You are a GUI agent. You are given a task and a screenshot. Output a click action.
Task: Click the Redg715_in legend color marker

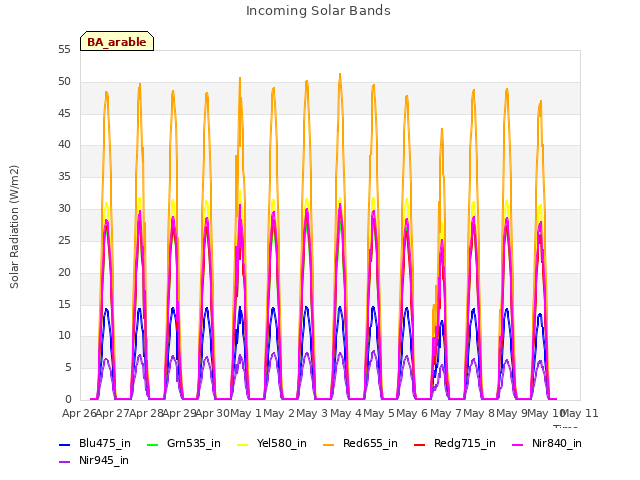click(420, 445)
